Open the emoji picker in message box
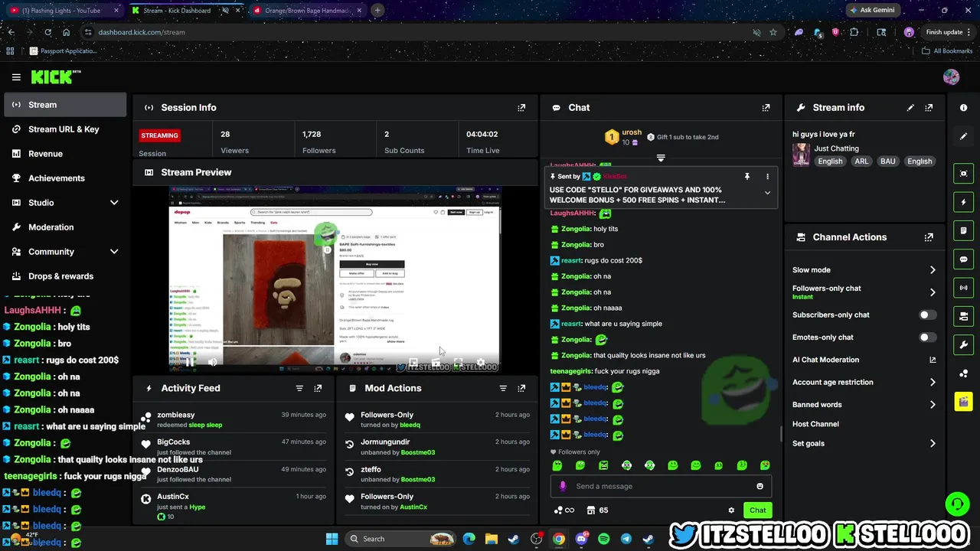The height and width of the screenshot is (551, 980). pos(759,486)
